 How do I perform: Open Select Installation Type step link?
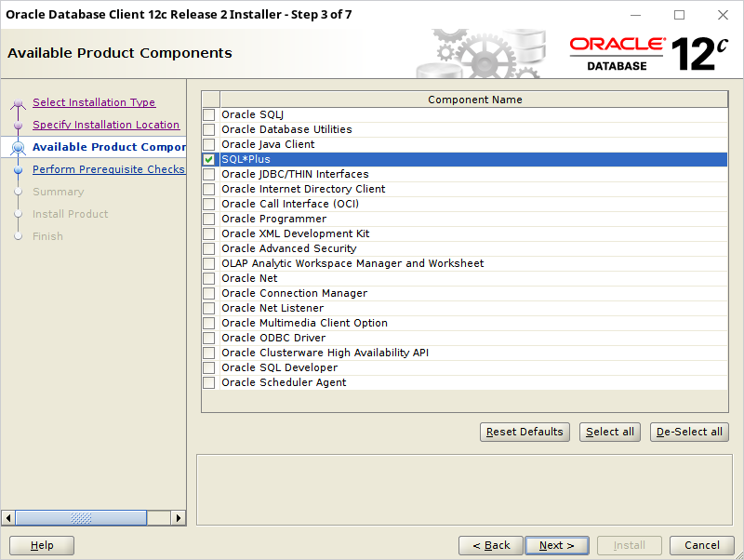tap(94, 102)
